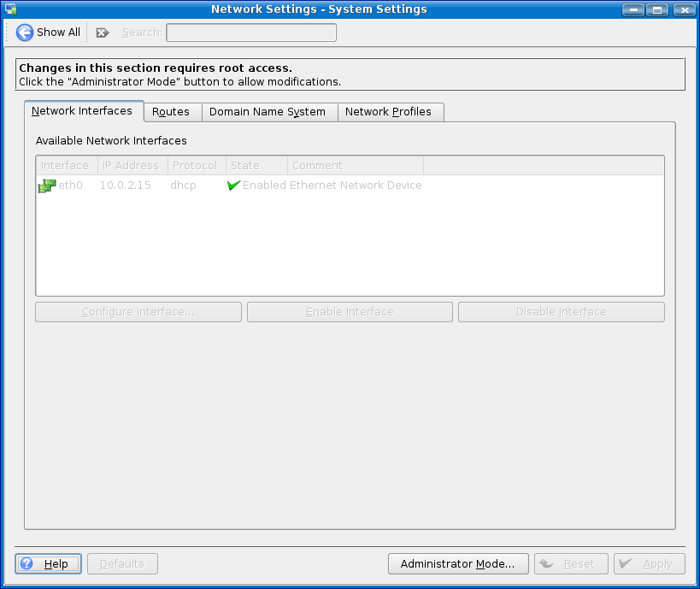This screenshot has height=589, width=700.
Task: Switch to the Routes tab
Action: point(171,112)
